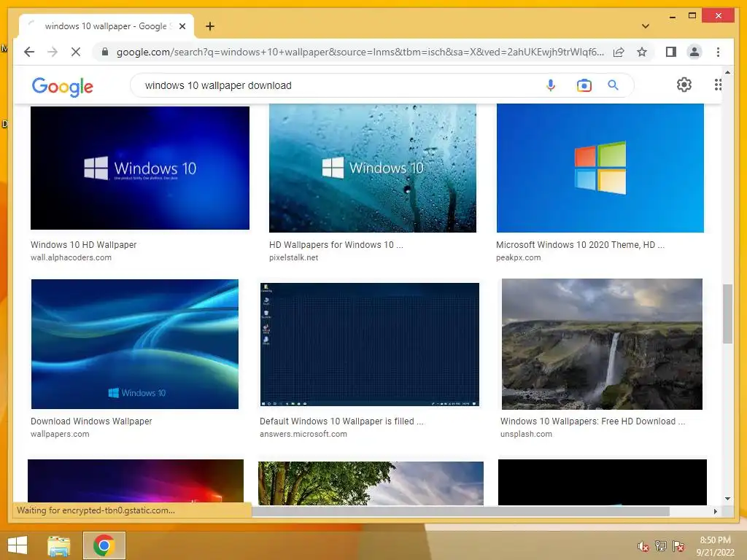Open Google quick settings gear

[x=684, y=85]
